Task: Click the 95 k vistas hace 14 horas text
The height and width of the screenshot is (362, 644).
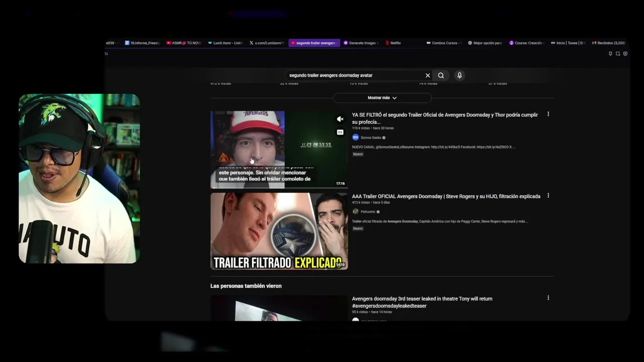Action: pyautogui.click(x=372, y=312)
